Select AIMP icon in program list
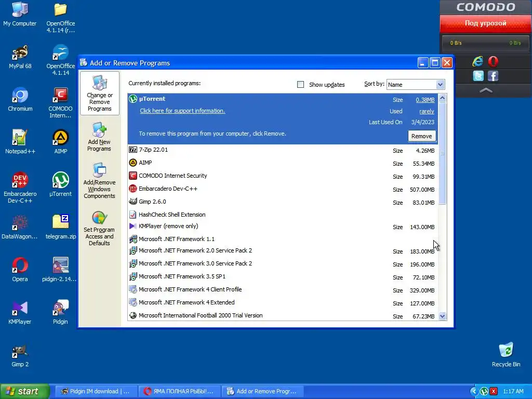 133,163
